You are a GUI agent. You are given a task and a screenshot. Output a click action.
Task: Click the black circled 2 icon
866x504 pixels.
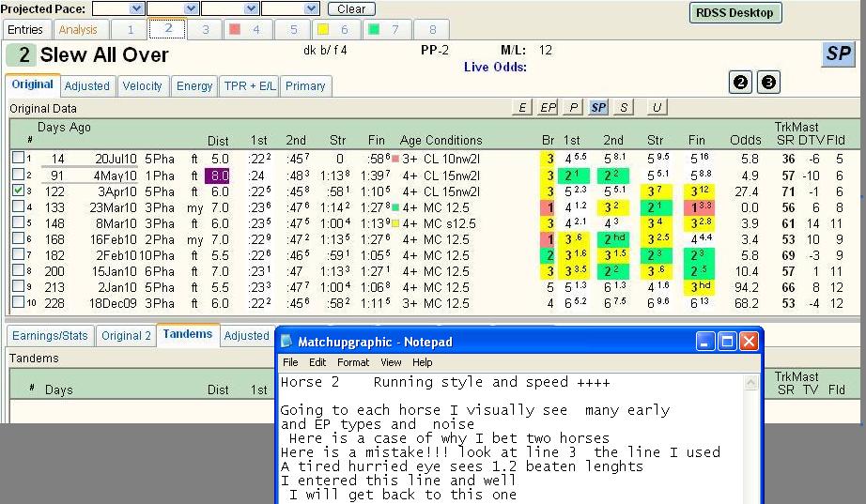[x=741, y=83]
